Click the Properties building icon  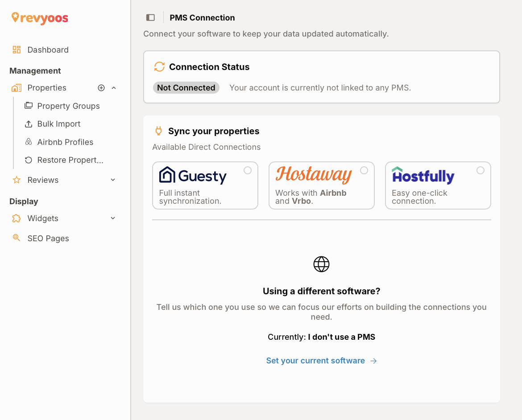(x=17, y=88)
